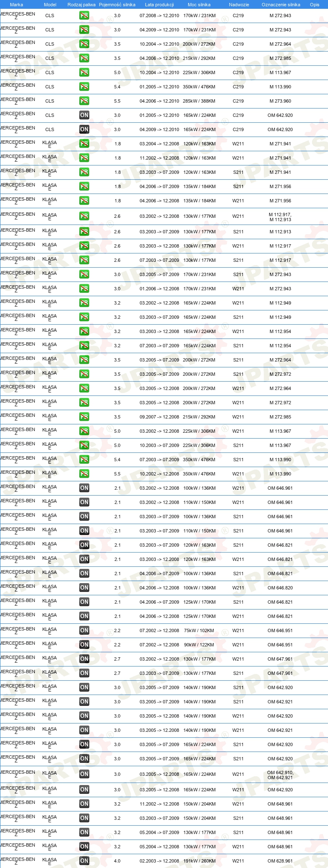328x868 pixels.
Task: Click the petrol icon in the Klasa E 5.5 row
Action: tap(84, 474)
